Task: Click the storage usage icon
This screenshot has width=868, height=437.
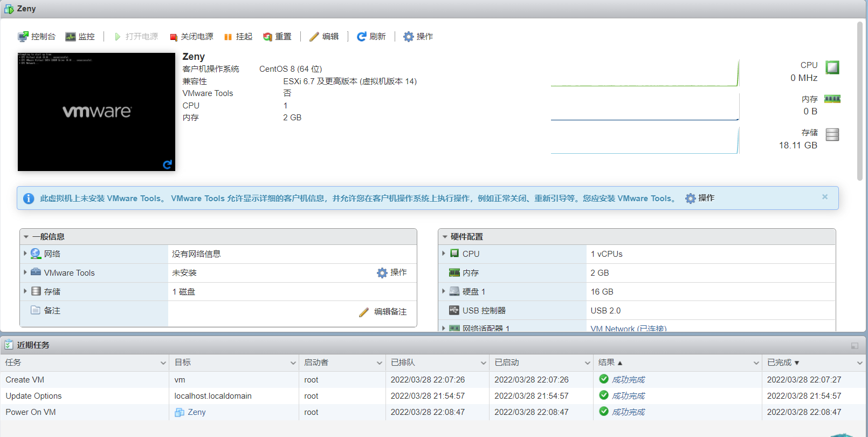Action: 832,134
